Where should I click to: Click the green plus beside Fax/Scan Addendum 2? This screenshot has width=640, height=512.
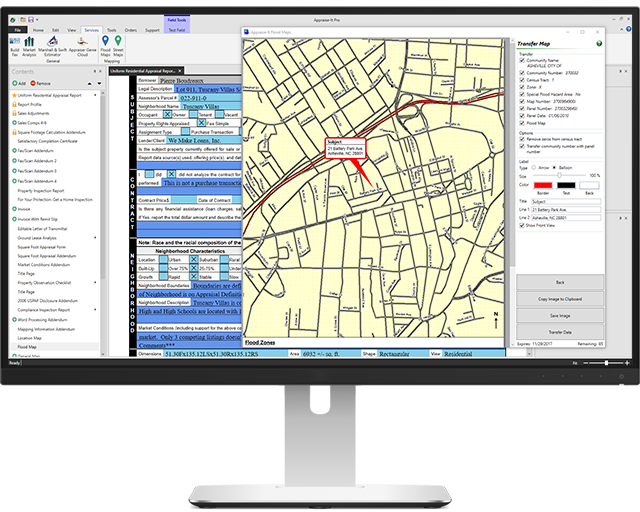click(x=14, y=161)
